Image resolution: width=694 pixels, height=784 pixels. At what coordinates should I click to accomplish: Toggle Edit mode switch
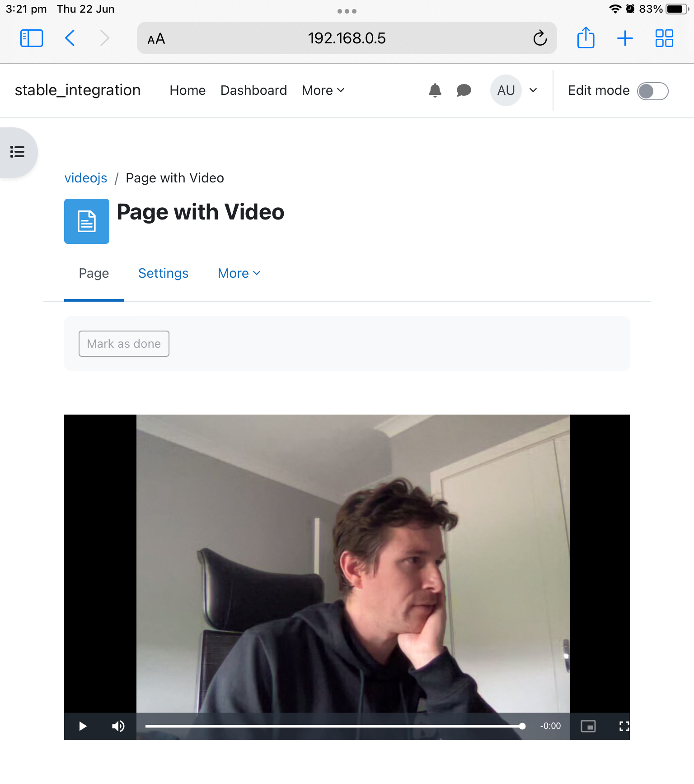[652, 91]
